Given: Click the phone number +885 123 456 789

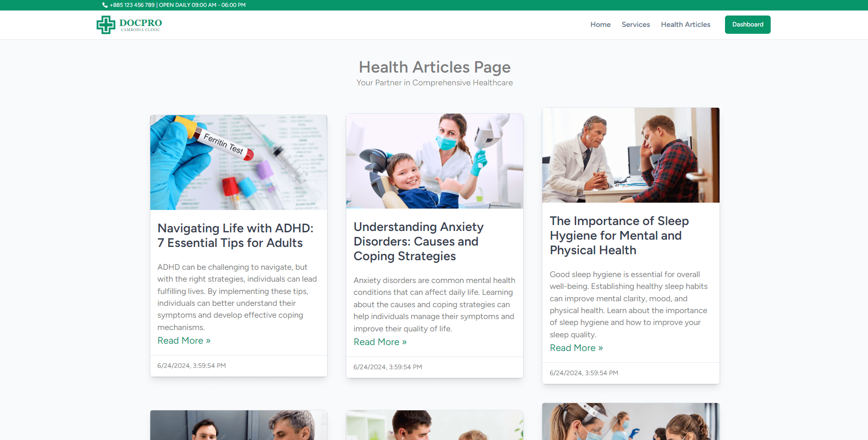Looking at the screenshot, I should (132, 5).
